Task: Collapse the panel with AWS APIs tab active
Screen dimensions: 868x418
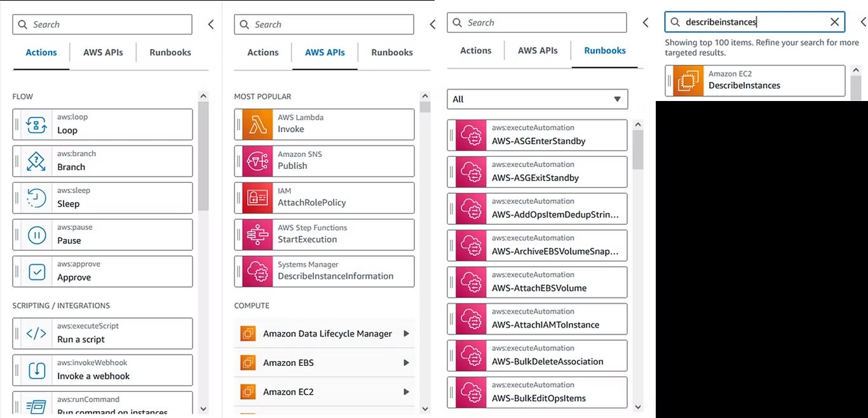Action: click(x=433, y=24)
